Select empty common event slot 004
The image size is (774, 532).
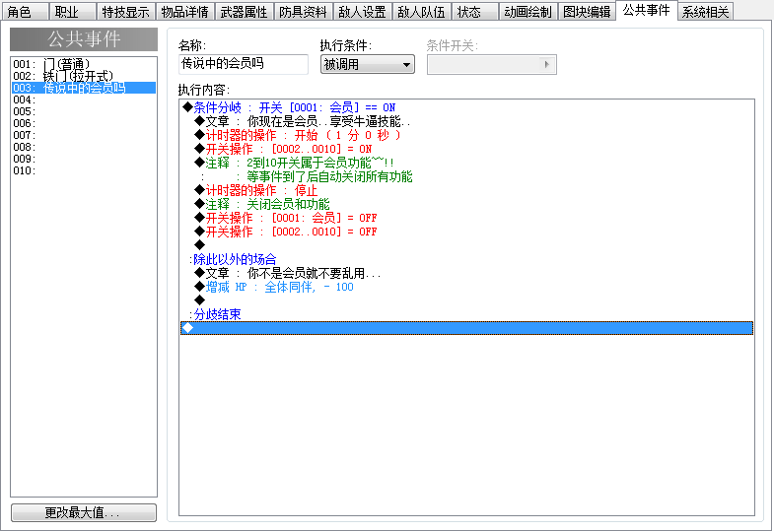[84, 100]
